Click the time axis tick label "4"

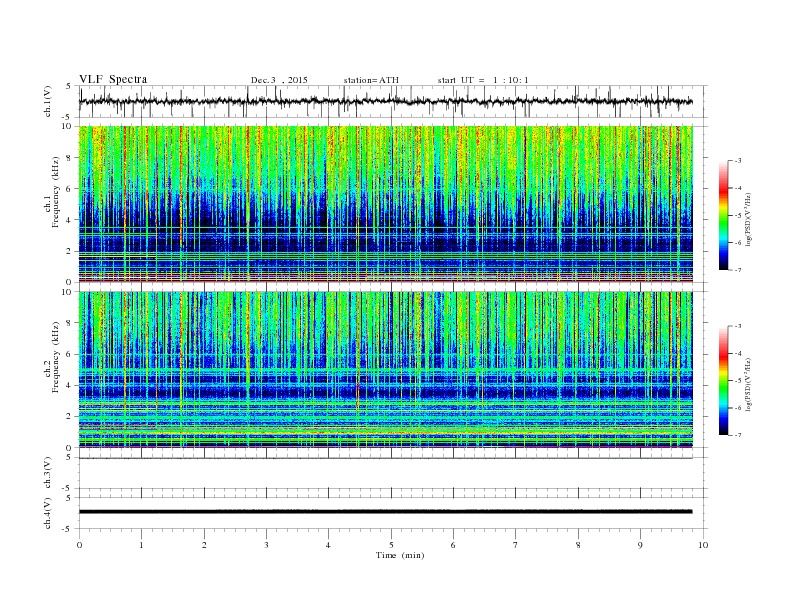click(x=328, y=545)
